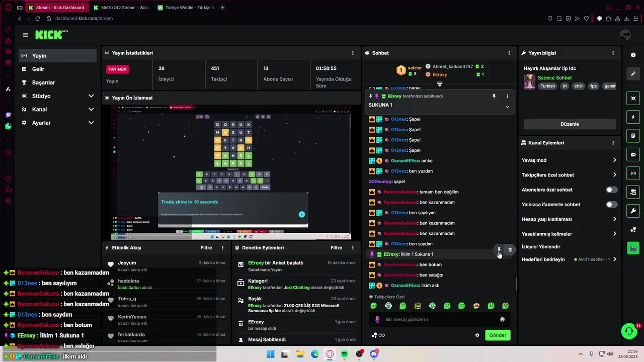Go to Başarılar in the left navigation

tap(58, 82)
